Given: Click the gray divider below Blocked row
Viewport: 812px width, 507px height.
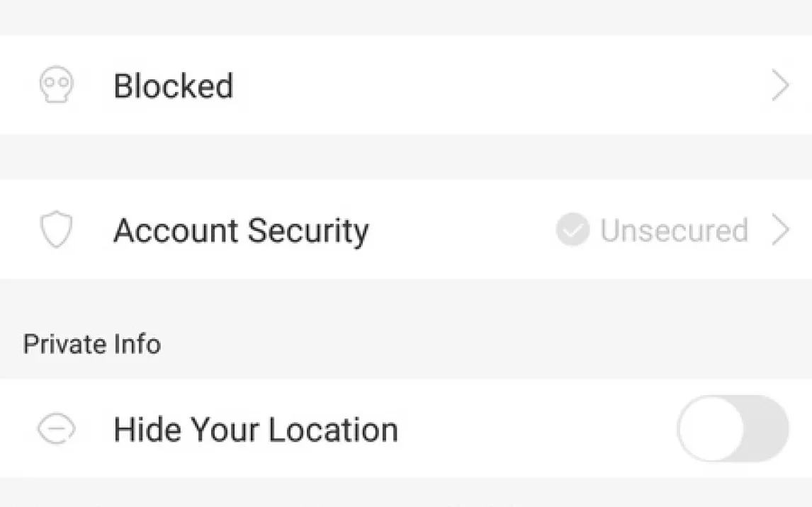Looking at the screenshot, I should click(406, 156).
